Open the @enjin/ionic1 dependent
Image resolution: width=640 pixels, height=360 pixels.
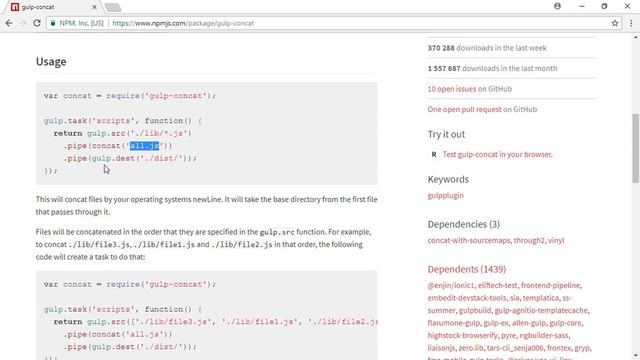coord(451,285)
